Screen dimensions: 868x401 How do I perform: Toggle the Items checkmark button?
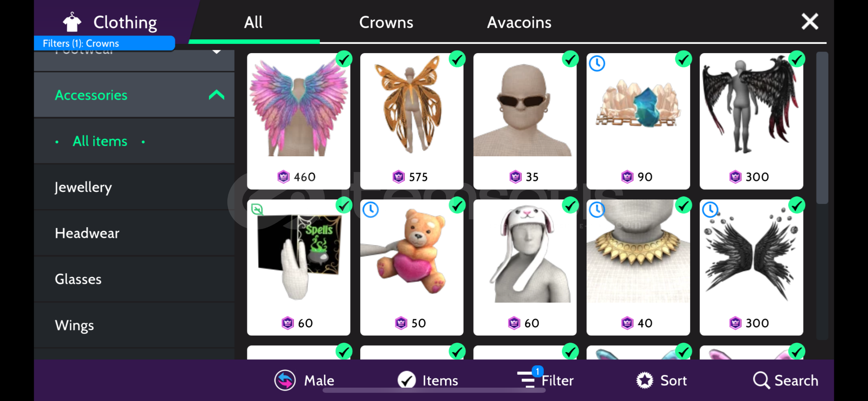click(x=406, y=380)
